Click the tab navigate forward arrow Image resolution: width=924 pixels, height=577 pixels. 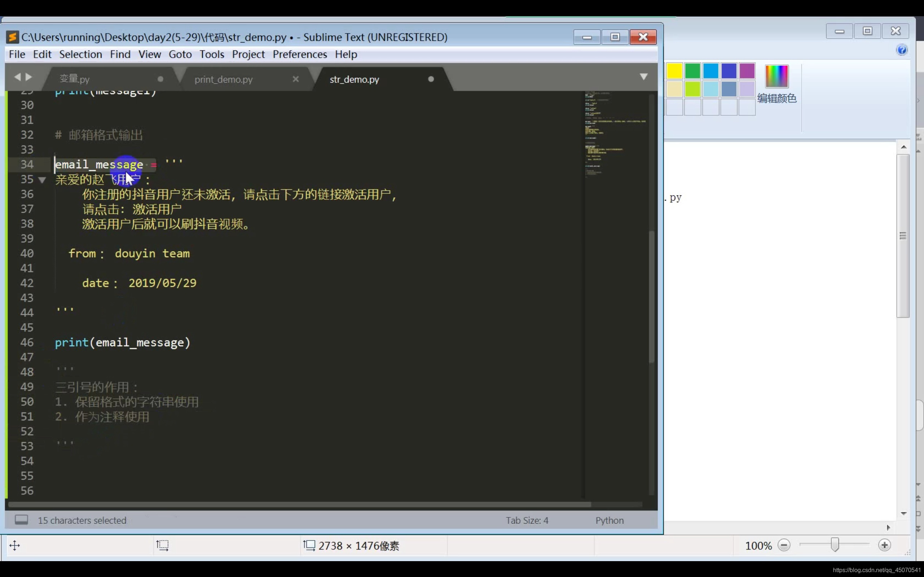pyautogui.click(x=29, y=77)
